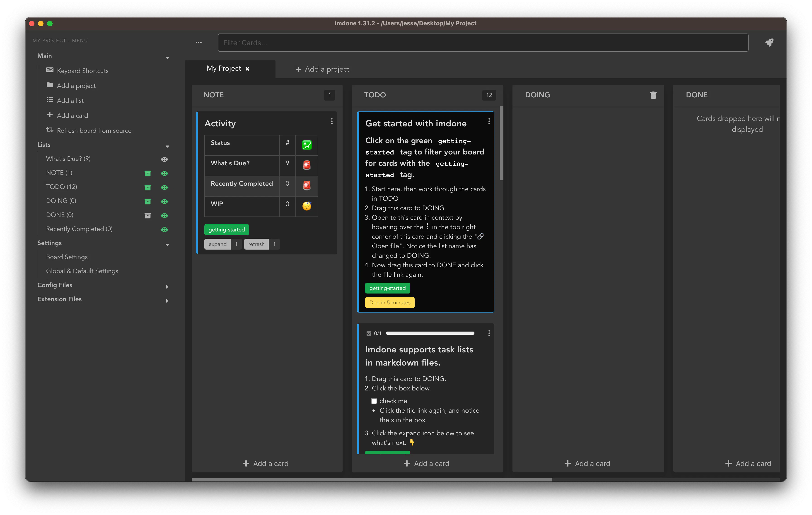Click the folder icon next to Add a project
The width and height of the screenshot is (812, 515).
pos(50,85)
